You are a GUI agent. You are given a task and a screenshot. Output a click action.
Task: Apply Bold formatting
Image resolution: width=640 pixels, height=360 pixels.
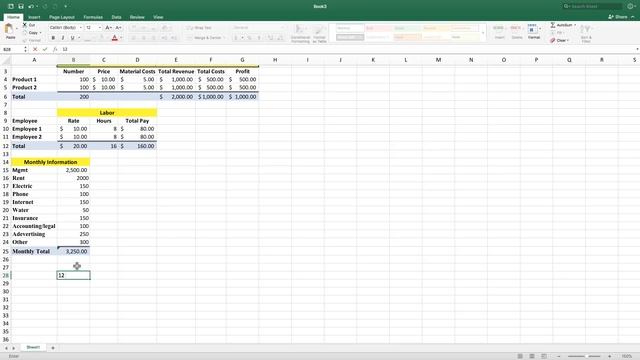[x=53, y=38]
